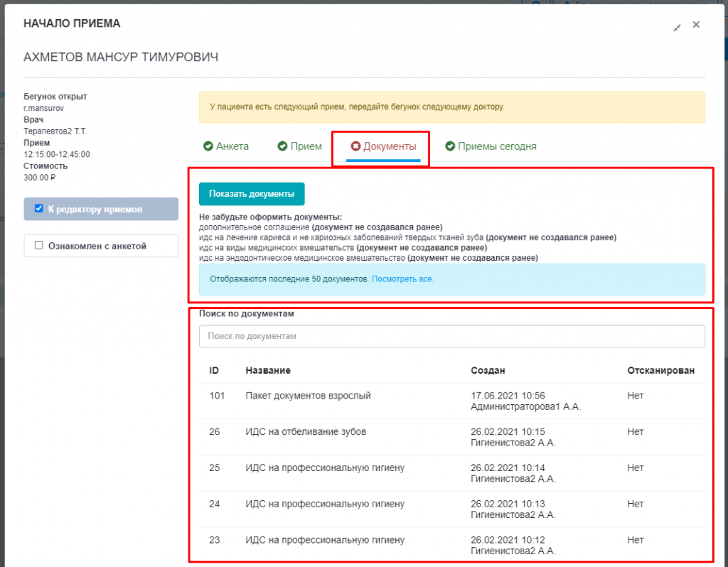Focus the Поиск по документам search field
Viewport: 728px width, 567px height.
point(451,336)
